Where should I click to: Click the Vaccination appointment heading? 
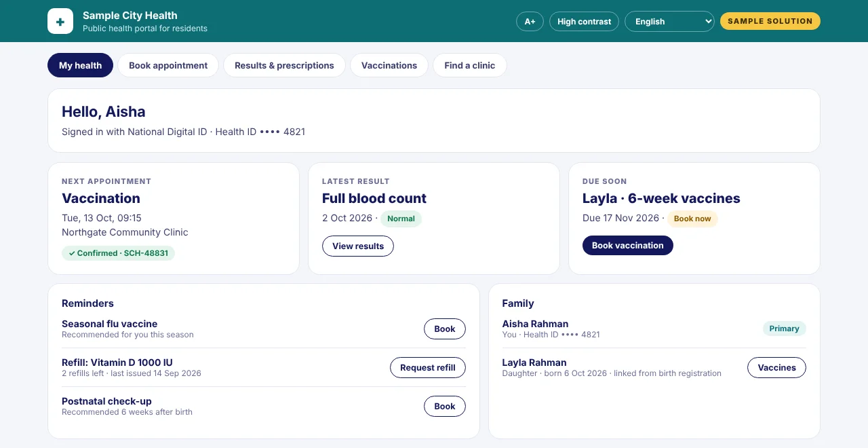click(x=101, y=198)
